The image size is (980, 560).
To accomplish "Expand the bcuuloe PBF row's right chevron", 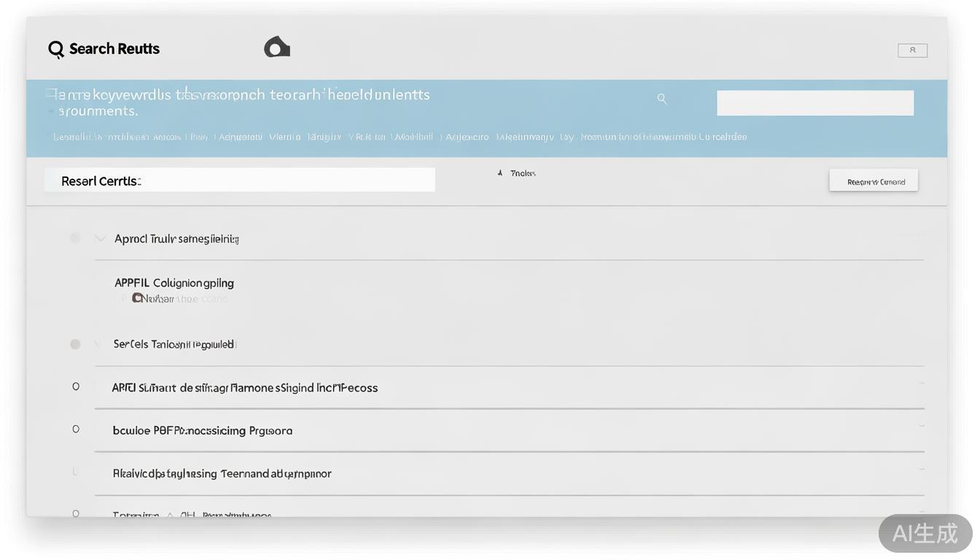I will pos(922,426).
